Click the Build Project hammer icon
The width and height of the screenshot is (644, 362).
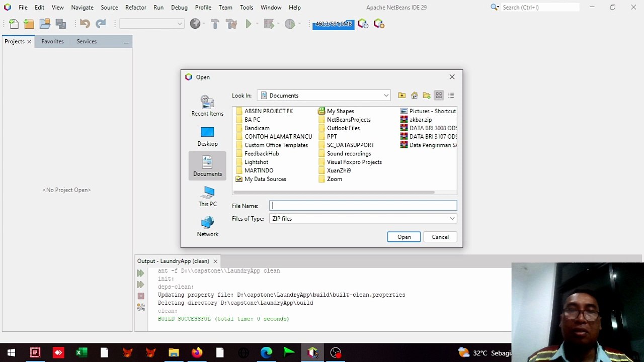pos(215,24)
